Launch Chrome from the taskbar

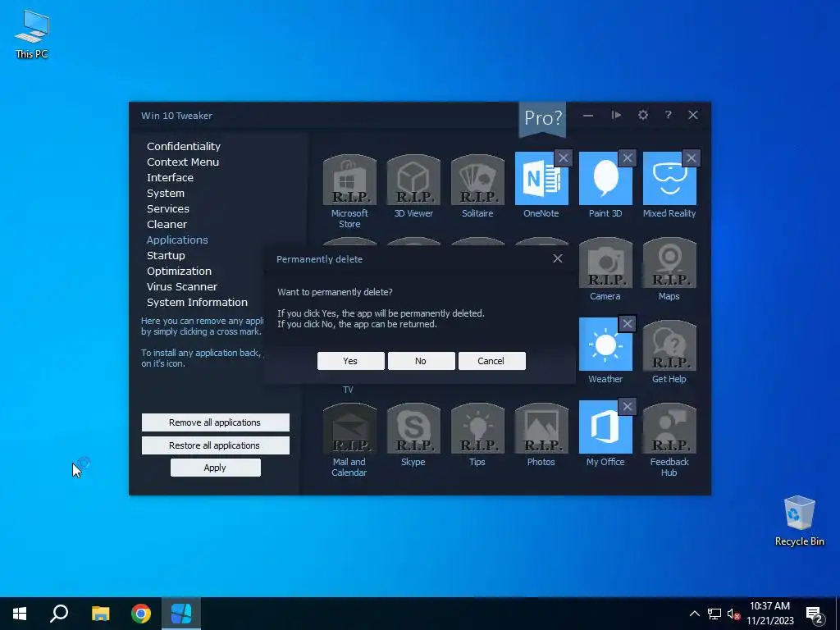coord(141,614)
